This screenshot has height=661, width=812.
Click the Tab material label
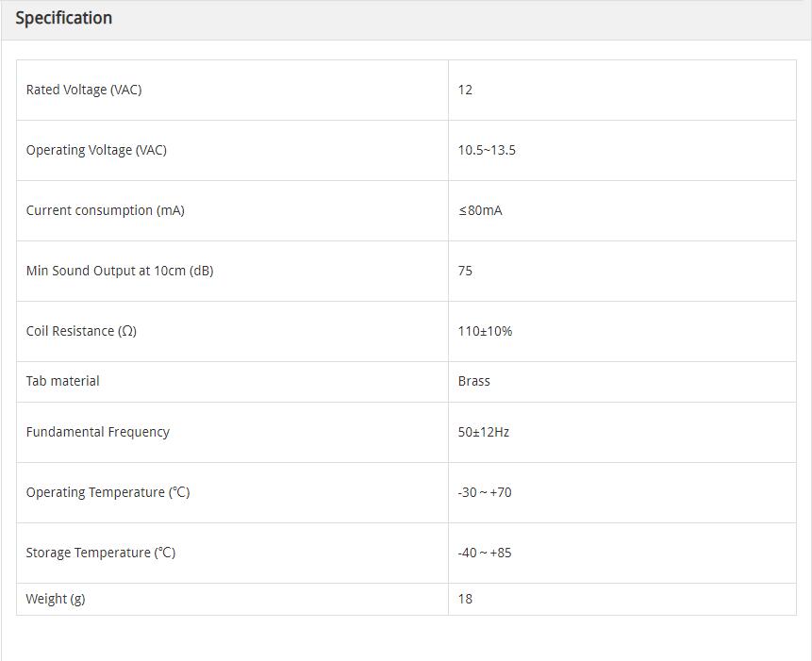tap(62, 381)
